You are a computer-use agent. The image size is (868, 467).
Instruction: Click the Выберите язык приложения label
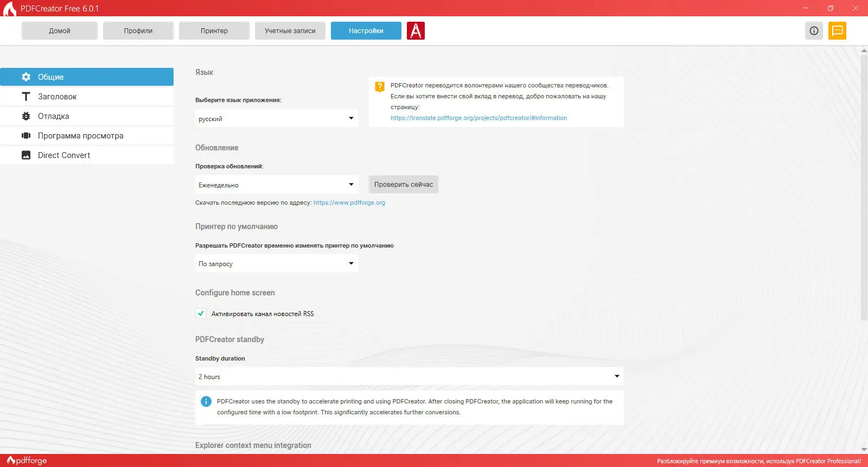(238, 100)
